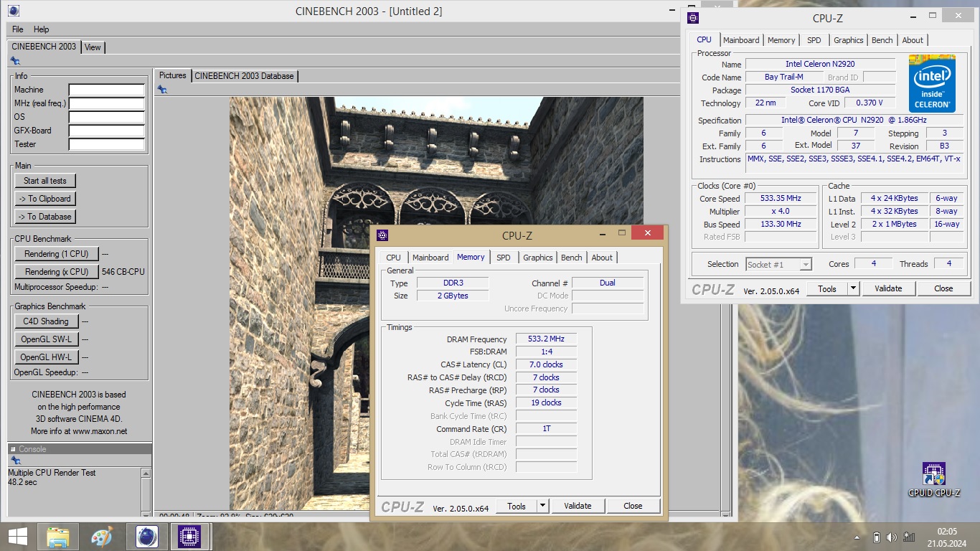Run Rendering (x CPU) benchmark
Image resolution: width=980 pixels, height=551 pixels.
[57, 272]
